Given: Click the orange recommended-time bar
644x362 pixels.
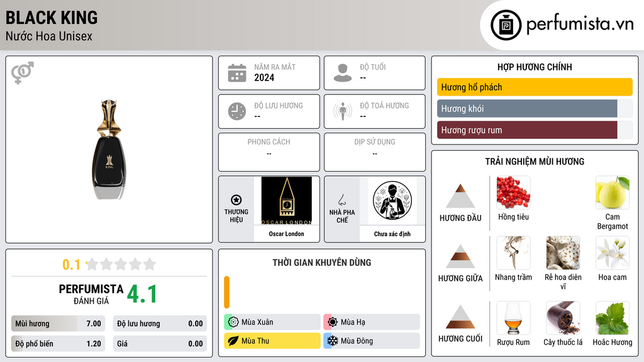Looking at the screenshot, I should click(x=226, y=292).
